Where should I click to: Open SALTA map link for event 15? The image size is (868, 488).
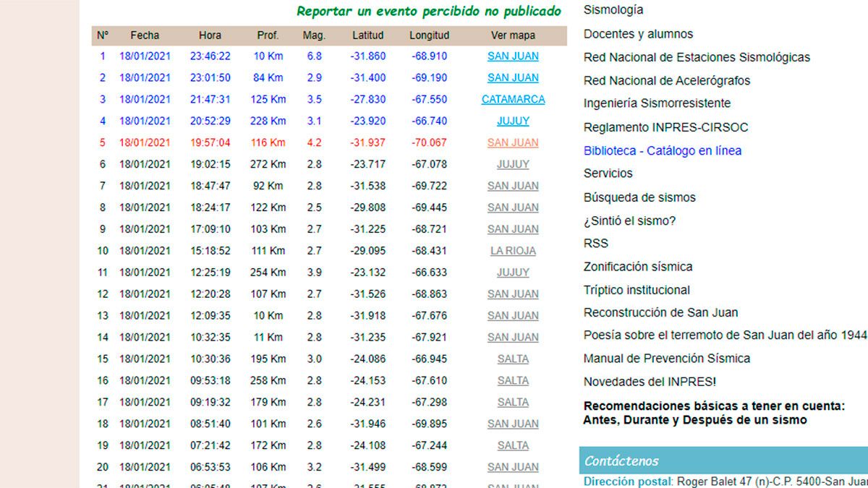513,359
